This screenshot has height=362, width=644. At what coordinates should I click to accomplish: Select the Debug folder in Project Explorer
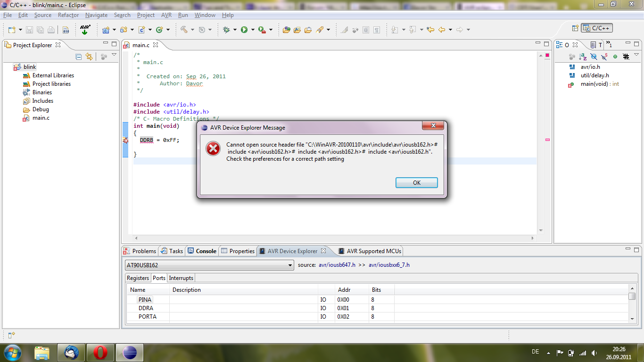point(41,109)
